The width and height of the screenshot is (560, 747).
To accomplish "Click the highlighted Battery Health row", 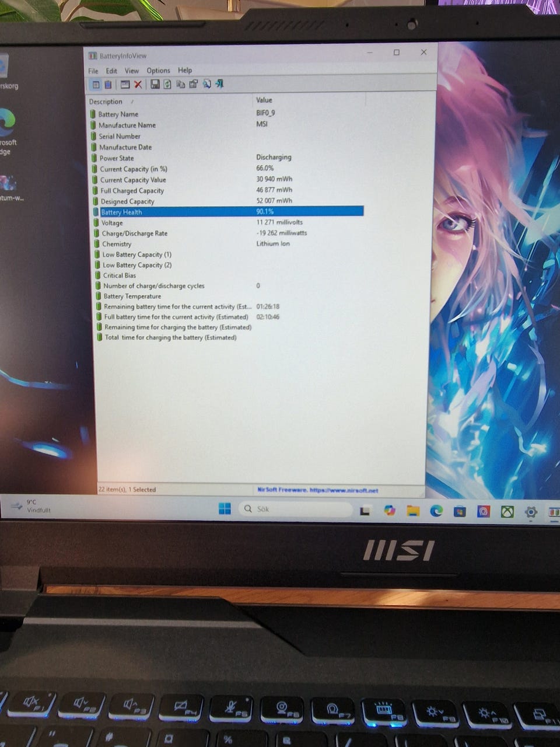I will 228,212.
